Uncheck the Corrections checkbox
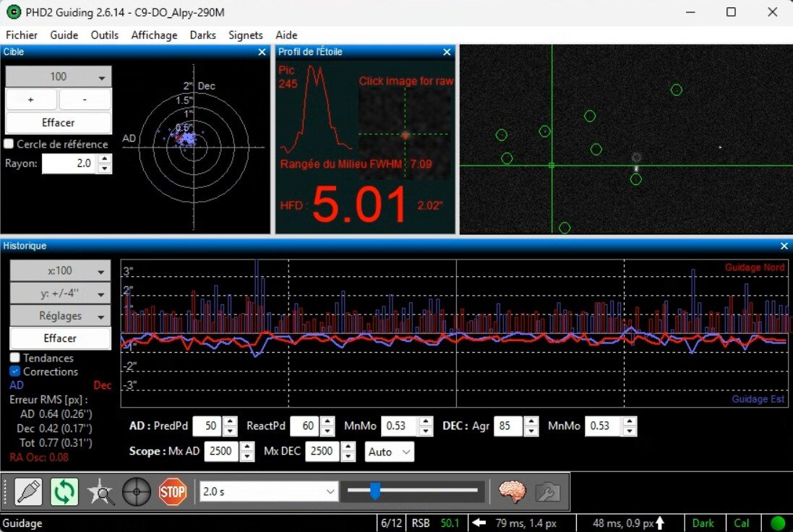Viewport: 793px width, 532px height. coord(14,372)
